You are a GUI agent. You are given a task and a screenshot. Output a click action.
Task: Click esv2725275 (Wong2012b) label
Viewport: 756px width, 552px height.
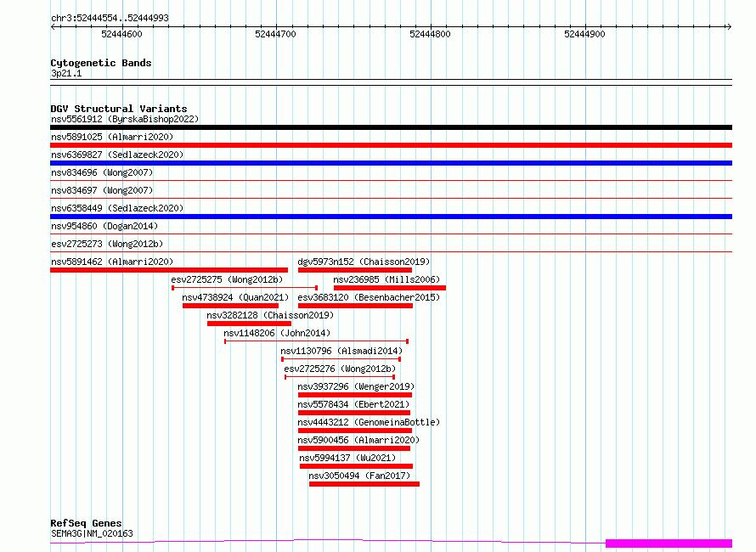(x=227, y=279)
